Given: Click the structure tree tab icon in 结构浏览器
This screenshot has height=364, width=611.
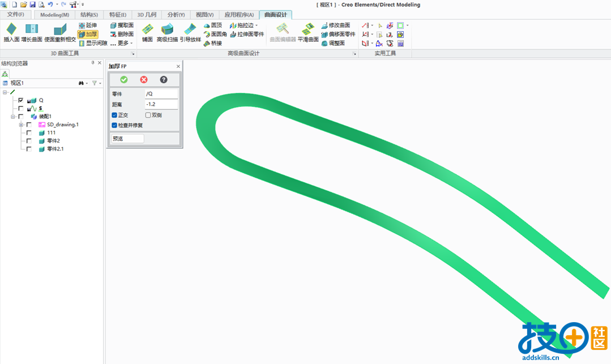Looking at the screenshot, I should coord(5,74).
